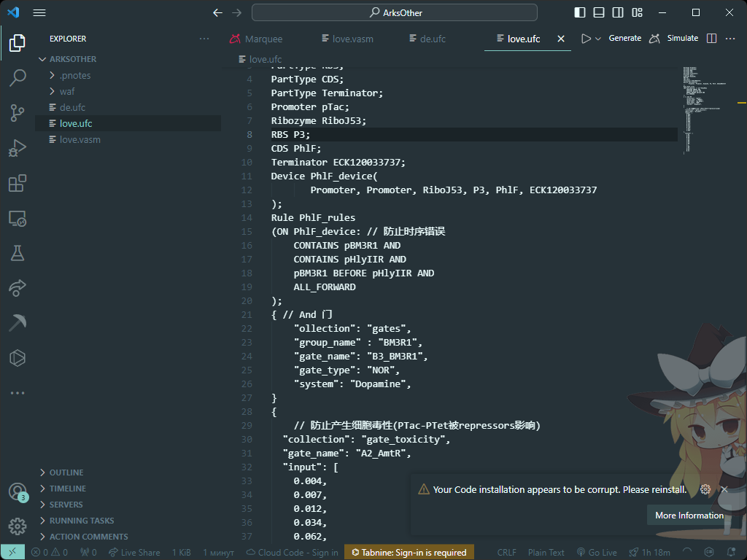This screenshot has height=560, width=747.
Task: Open Run and Debug view
Action: (x=18, y=148)
